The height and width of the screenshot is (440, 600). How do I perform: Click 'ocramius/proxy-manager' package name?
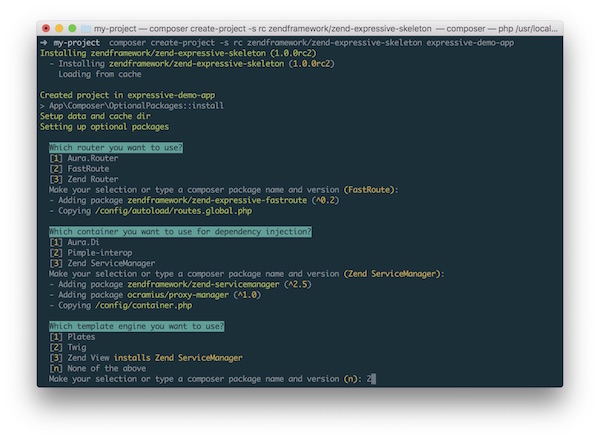pyautogui.click(x=178, y=295)
